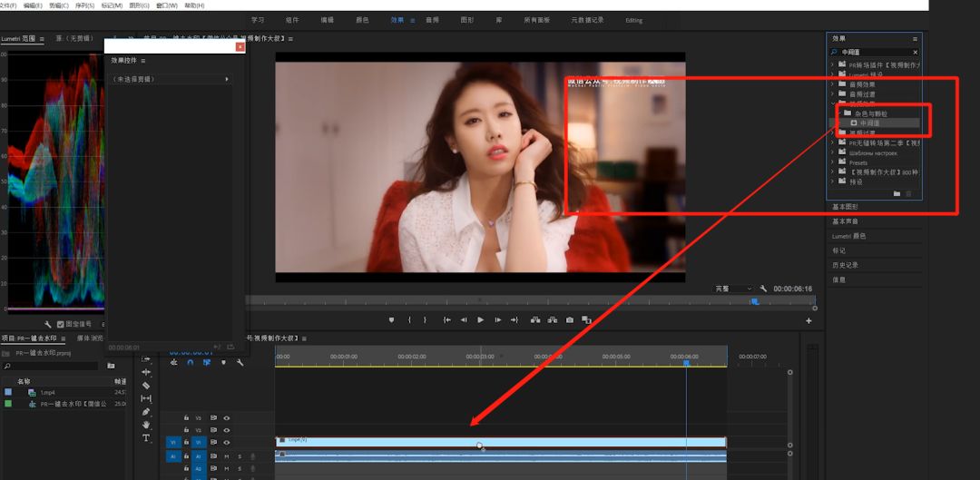
Task: Expand the 音频过渡 folder
Action: tap(832, 93)
